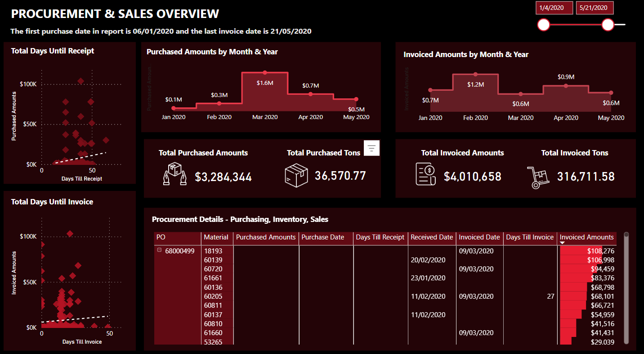Select the Feb 2020 invoiced amounts data point
This screenshot has width=644, height=354.
[475, 75]
